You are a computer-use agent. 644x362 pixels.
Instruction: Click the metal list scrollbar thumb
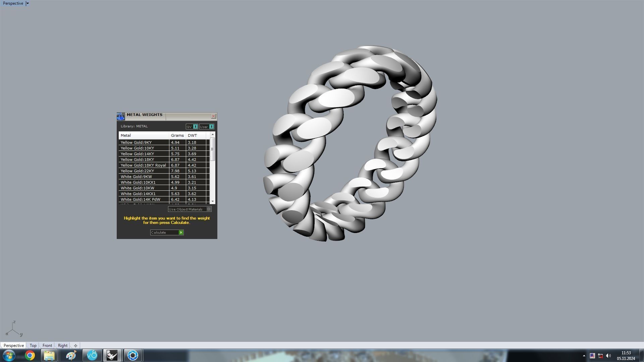213,149
